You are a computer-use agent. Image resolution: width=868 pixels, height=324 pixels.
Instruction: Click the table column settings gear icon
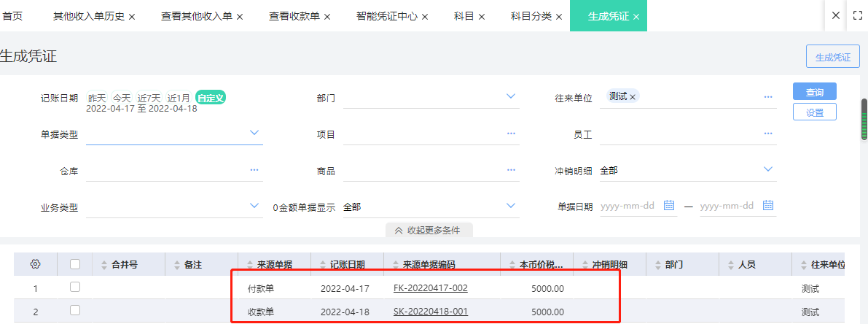[x=35, y=264]
